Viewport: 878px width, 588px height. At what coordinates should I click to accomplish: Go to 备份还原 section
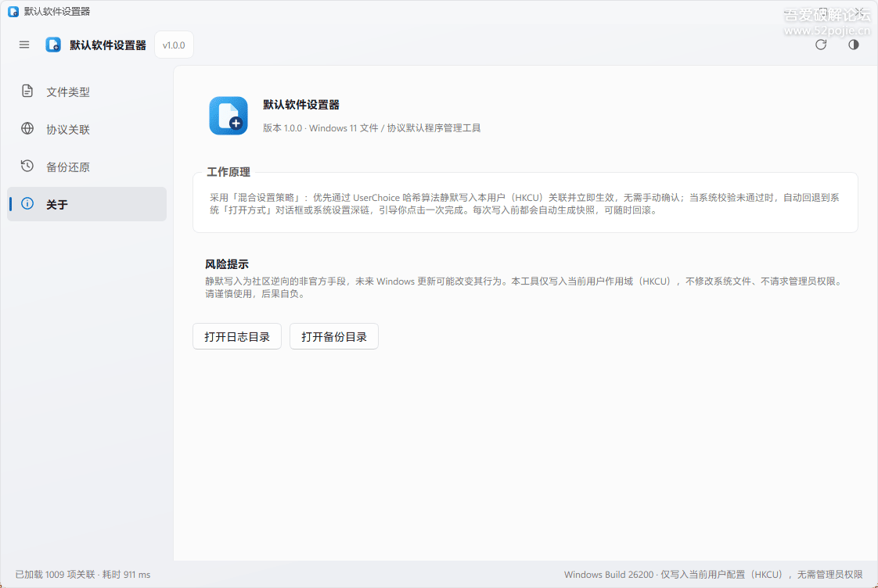point(87,167)
